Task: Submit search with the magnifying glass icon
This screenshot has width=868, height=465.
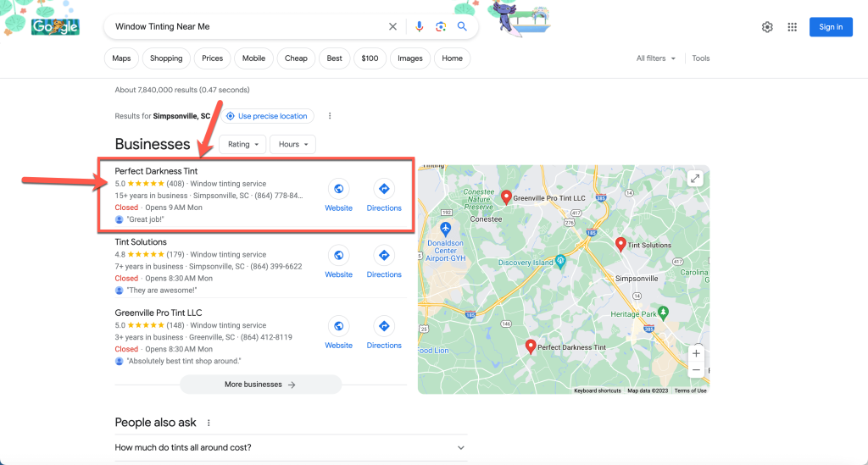Action: tap(462, 26)
